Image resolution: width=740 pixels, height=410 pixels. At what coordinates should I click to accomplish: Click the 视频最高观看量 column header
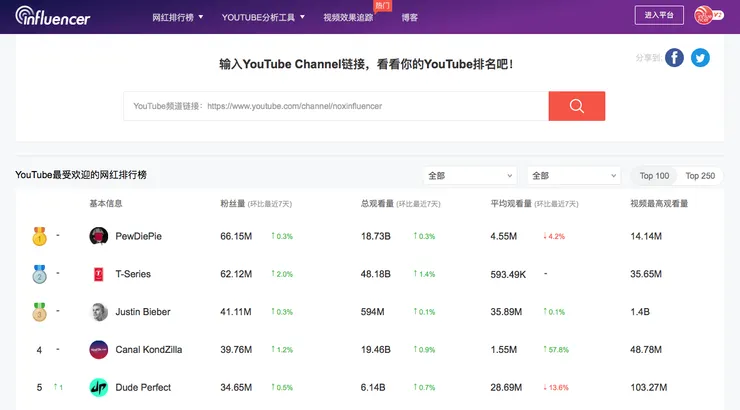pos(659,203)
